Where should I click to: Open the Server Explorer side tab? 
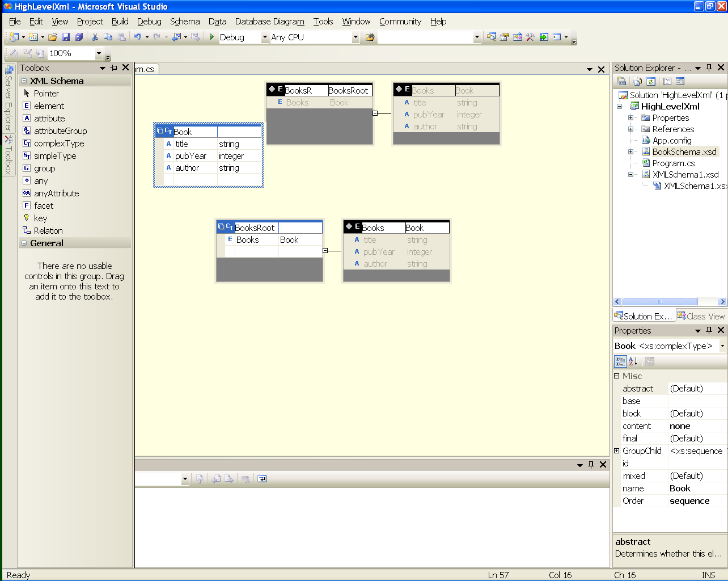(9, 99)
